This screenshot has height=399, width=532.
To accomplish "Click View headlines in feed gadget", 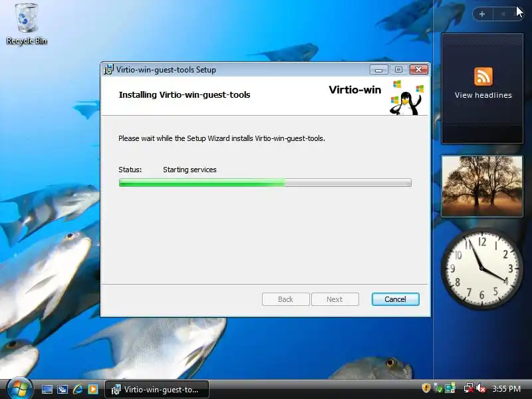I will (483, 95).
